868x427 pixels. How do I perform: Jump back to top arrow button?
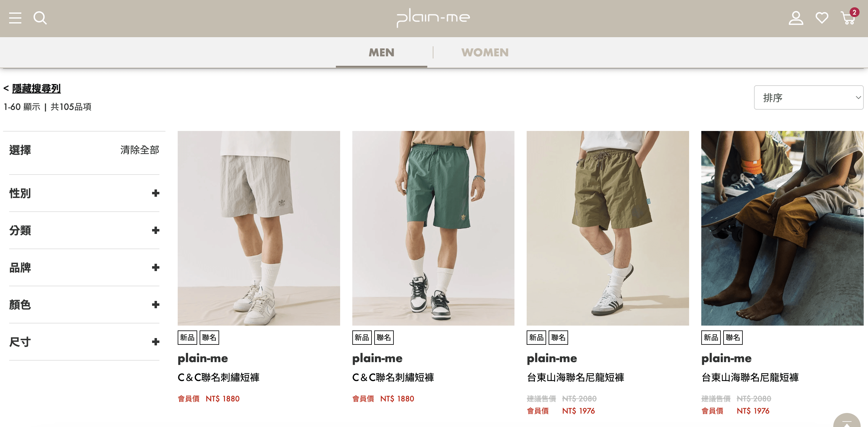coord(847,420)
